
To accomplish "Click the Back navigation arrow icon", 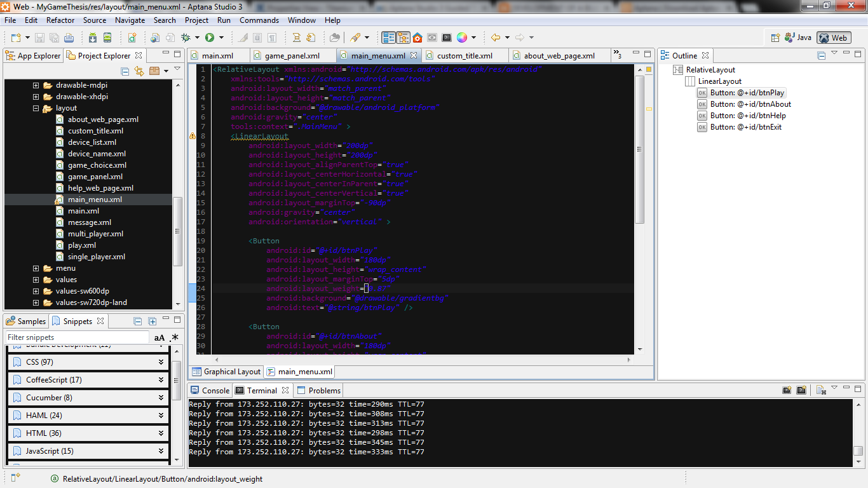I will point(496,37).
